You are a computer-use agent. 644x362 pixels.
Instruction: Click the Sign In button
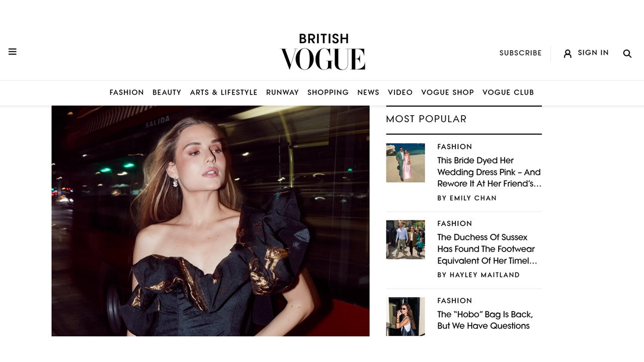coord(593,53)
